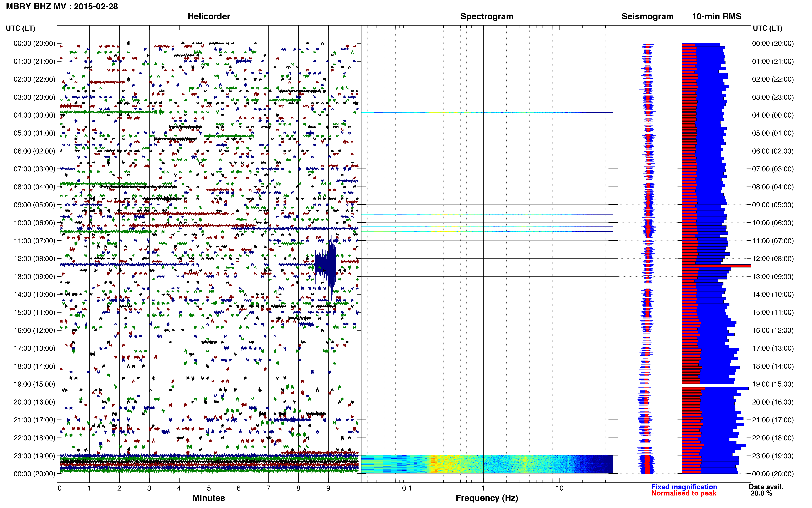Click the right '21:00 (17:00)' time label
The image size is (812, 508).
[x=773, y=420]
